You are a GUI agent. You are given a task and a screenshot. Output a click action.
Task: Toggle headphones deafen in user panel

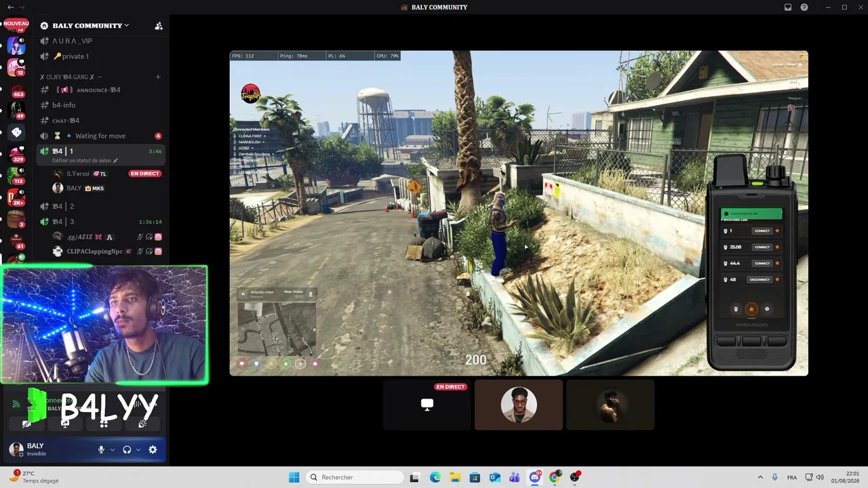click(x=127, y=449)
